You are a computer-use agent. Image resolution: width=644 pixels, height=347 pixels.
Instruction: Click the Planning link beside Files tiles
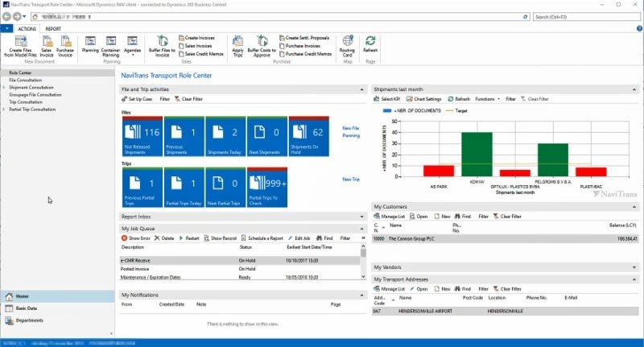[351, 135]
